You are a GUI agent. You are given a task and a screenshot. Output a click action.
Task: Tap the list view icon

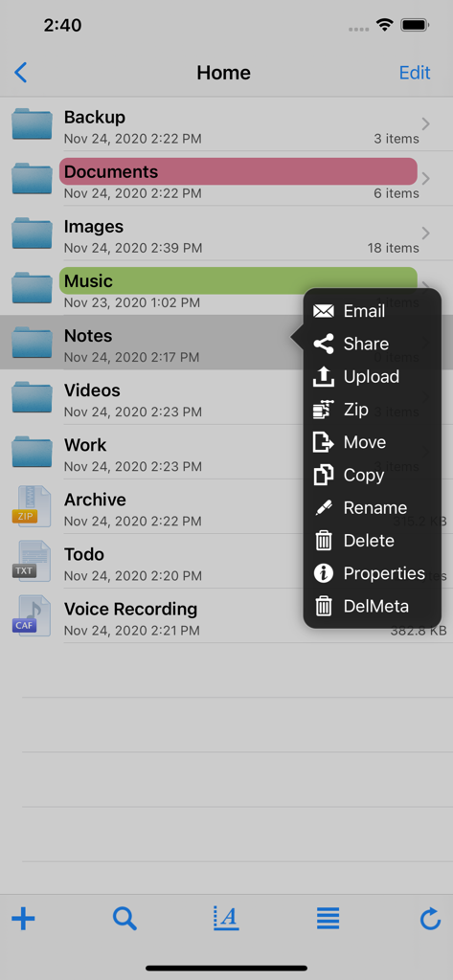tap(328, 919)
